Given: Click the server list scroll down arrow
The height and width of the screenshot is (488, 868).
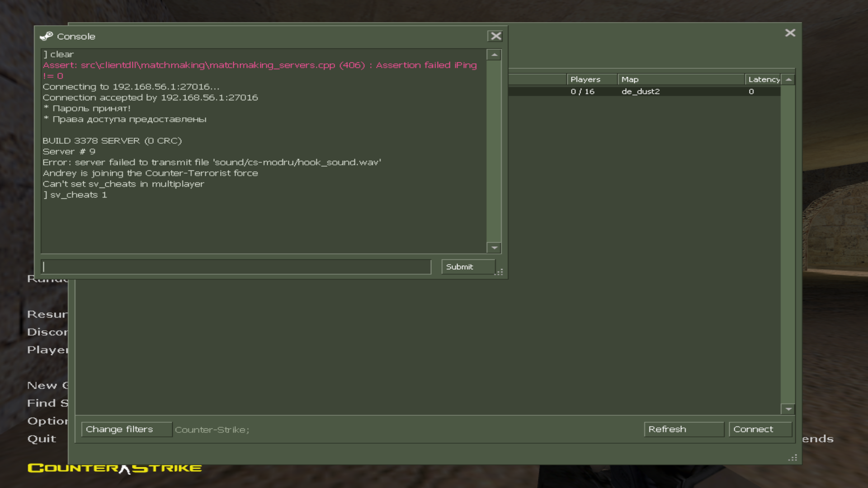Looking at the screenshot, I should (788, 409).
